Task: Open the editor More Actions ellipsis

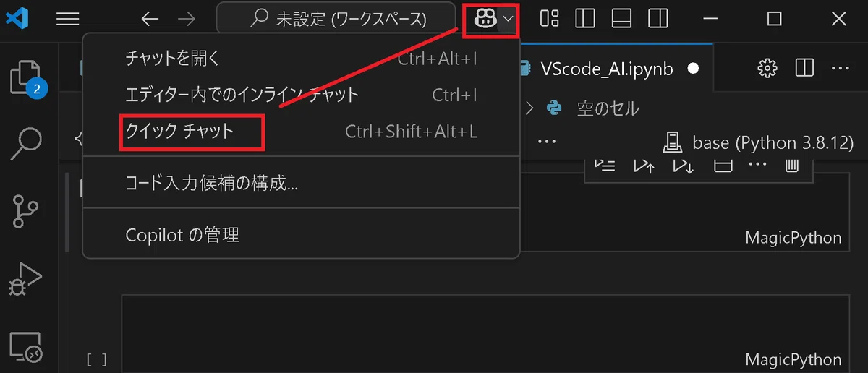Action: click(840, 69)
